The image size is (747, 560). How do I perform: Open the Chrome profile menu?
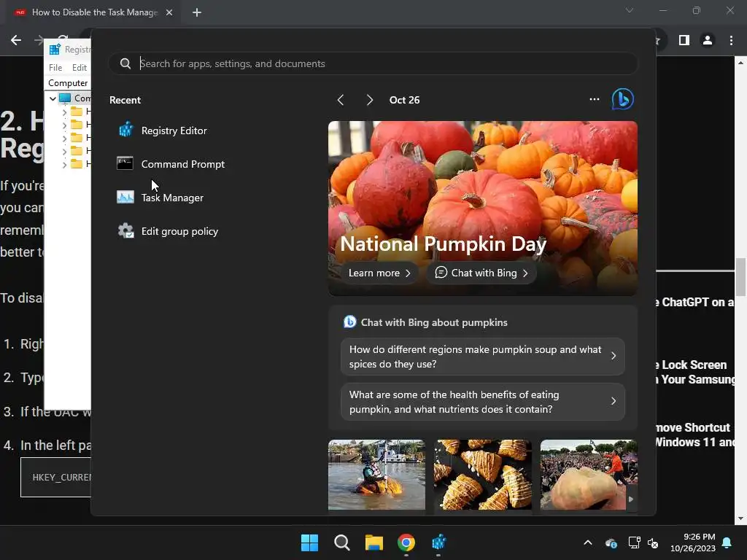click(708, 41)
